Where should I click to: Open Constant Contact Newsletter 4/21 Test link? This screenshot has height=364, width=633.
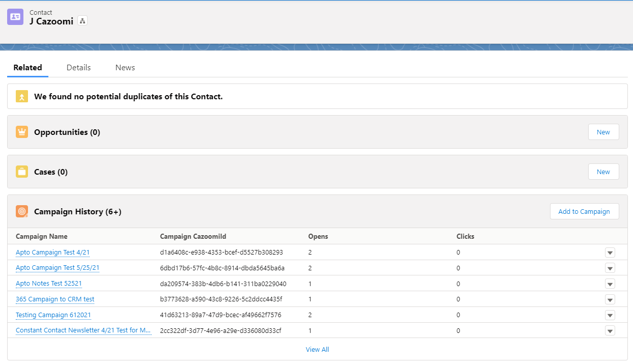pos(84,330)
